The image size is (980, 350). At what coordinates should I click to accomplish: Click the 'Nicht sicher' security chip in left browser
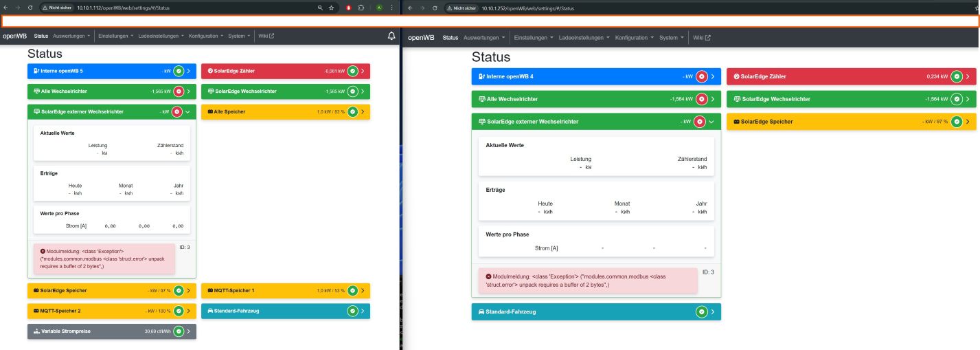point(58,8)
